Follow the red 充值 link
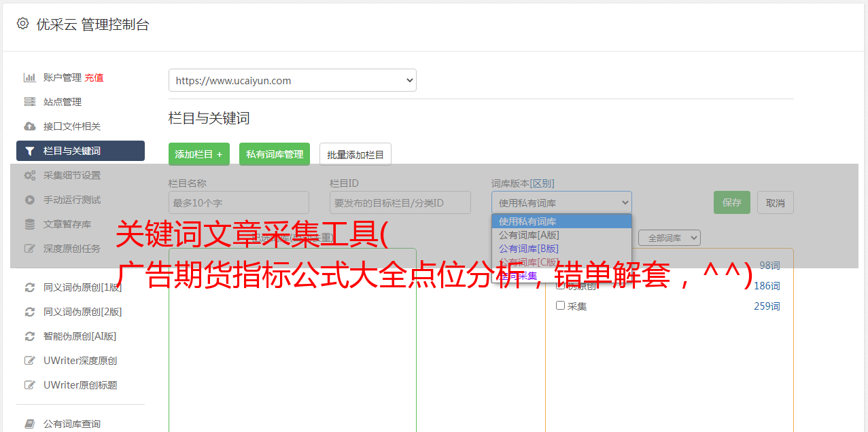Image resolution: width=868 pixels, height=432 pixels. [x=94, y=77]
